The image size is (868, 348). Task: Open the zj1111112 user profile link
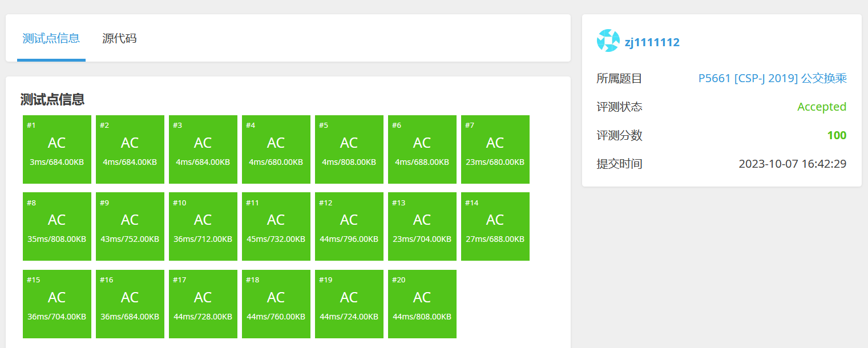[x=652, y=42]
